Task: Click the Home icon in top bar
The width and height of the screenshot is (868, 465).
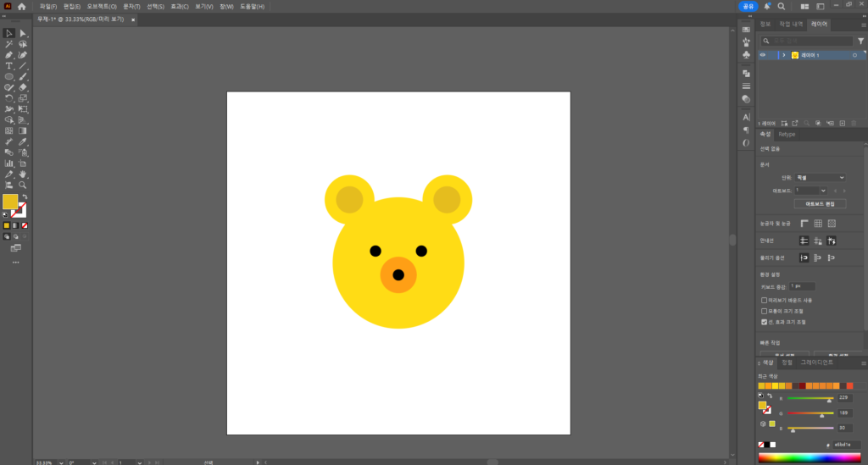Action: [x=22, y=6]
